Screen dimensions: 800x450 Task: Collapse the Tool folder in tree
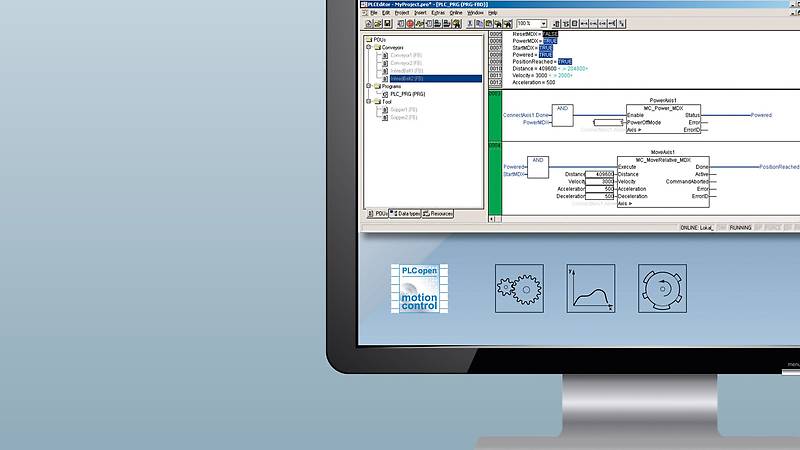368,101
